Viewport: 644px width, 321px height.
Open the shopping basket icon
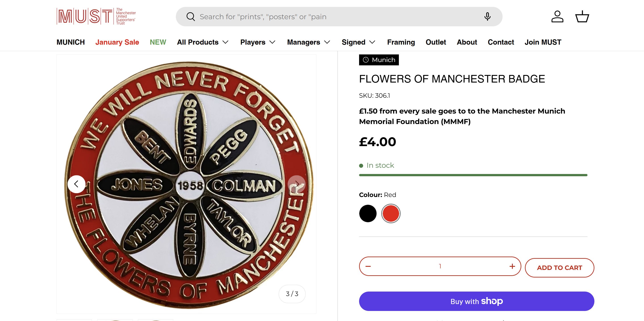582,17
